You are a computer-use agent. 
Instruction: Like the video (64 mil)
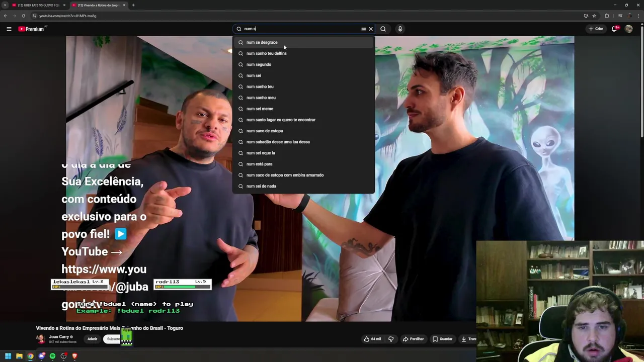click(x=373, y=339)
